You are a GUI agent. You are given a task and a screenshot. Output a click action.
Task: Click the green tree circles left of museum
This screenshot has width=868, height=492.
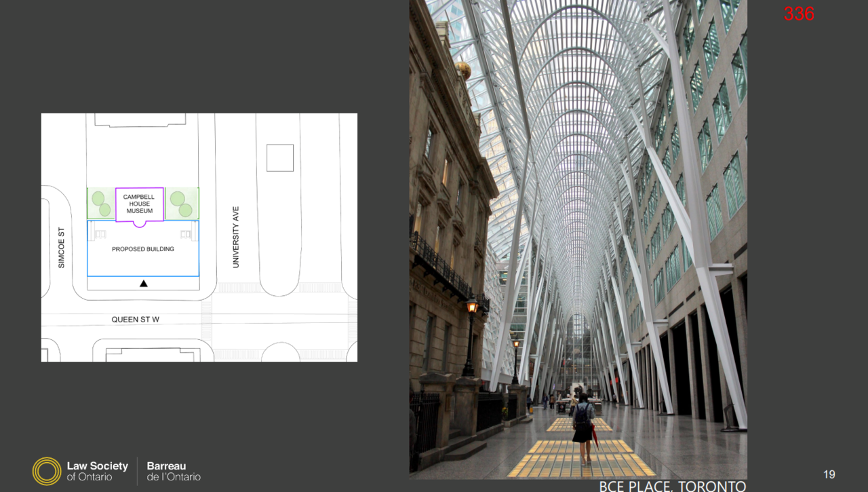click(x=101, y=204)
